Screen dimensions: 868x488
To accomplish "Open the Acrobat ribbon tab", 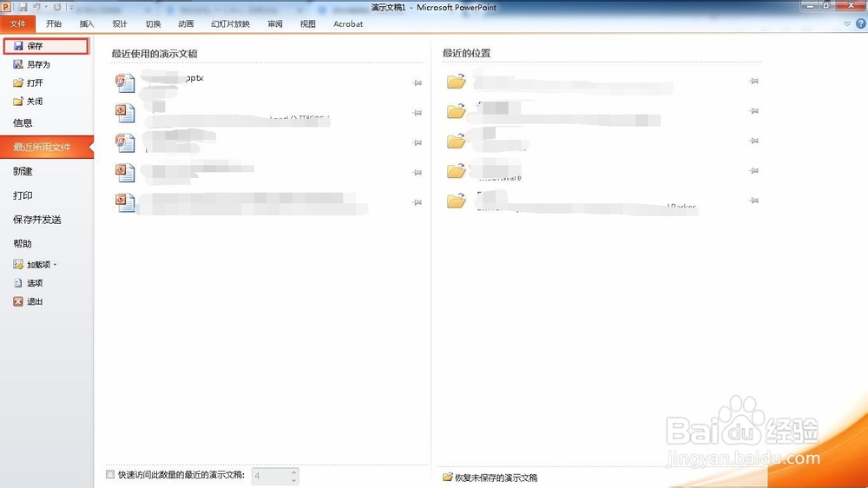I will click(348, 23).
